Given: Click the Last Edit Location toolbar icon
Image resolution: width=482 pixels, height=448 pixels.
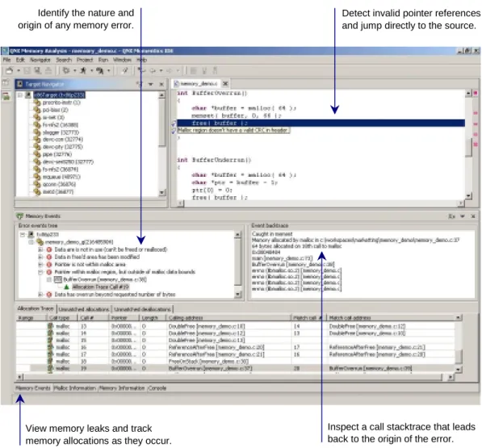Looking at the screenshot, I should pos(141,71).
